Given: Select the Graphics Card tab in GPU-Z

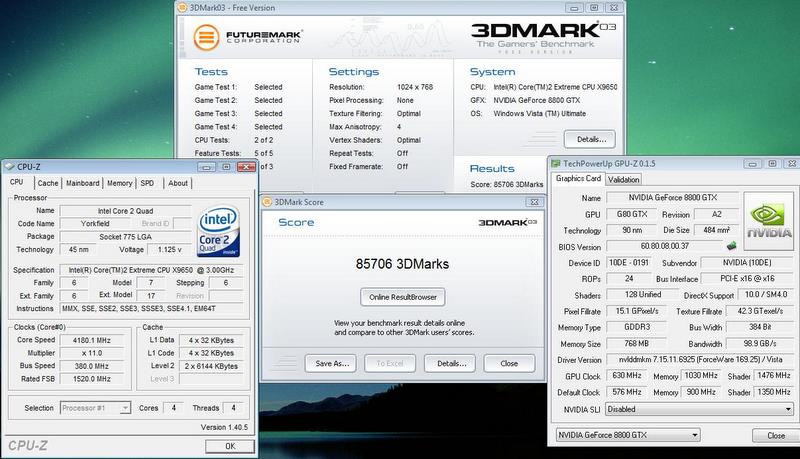Looking at the screenshot, I should pos(578,178).
